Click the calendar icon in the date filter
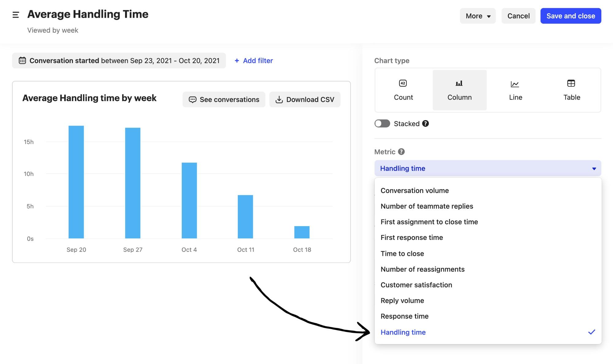Image resolution: width=613 pixels, height=364 pixels. (x=22, y=60)
